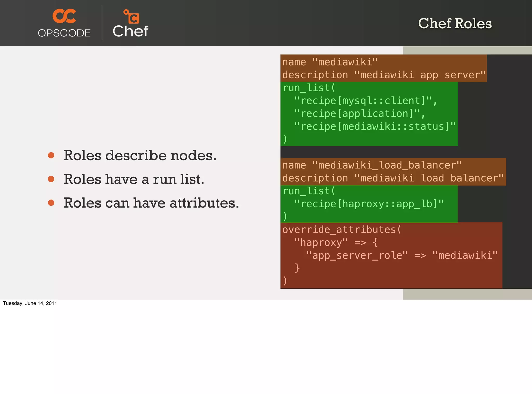Screen dimensions: 532x394
Task: Click the "haproxy" => { line
Action: click(x=336, y=243)
